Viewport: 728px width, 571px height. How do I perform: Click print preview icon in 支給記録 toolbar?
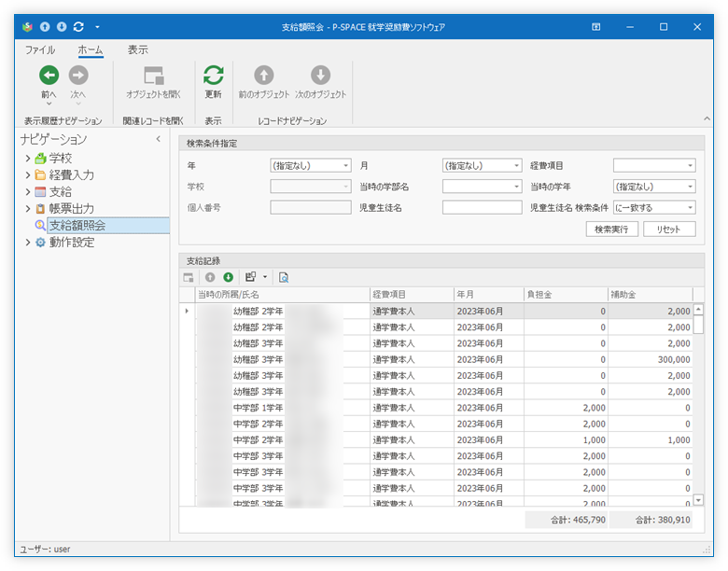click(x=283, y=278)
